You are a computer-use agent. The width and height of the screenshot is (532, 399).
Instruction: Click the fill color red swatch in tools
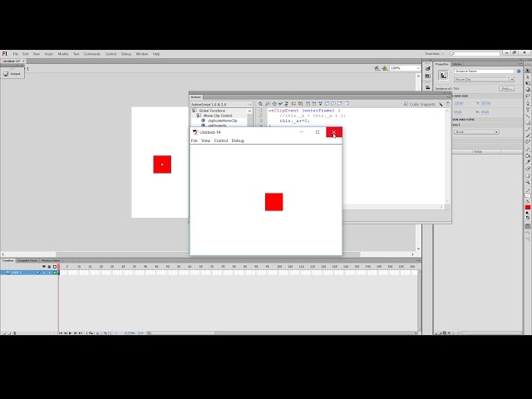(528, 207)
